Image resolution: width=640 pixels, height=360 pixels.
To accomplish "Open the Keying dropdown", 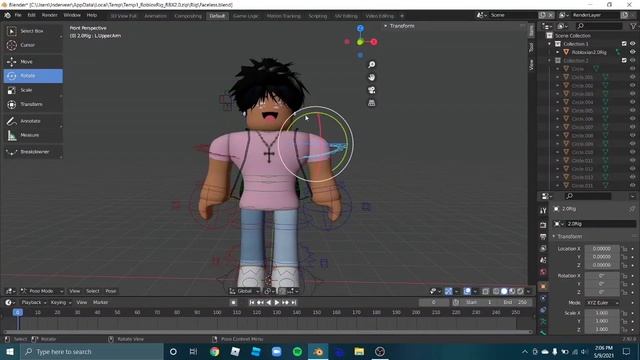I will click(x=60, y=302).
